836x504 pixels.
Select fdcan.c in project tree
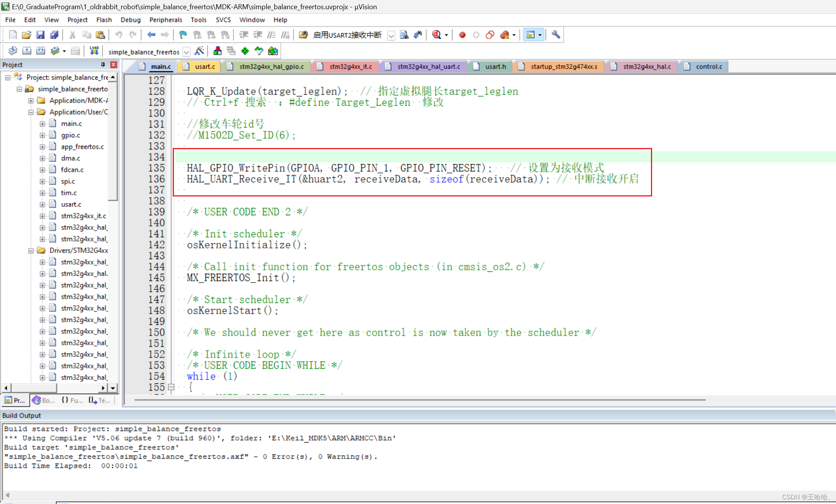pos(72,170)
